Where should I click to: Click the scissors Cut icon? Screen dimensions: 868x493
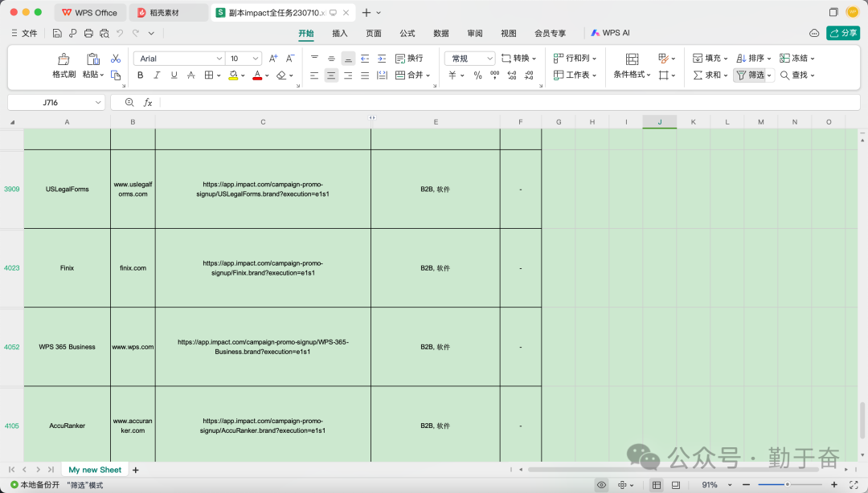point(116,59)
